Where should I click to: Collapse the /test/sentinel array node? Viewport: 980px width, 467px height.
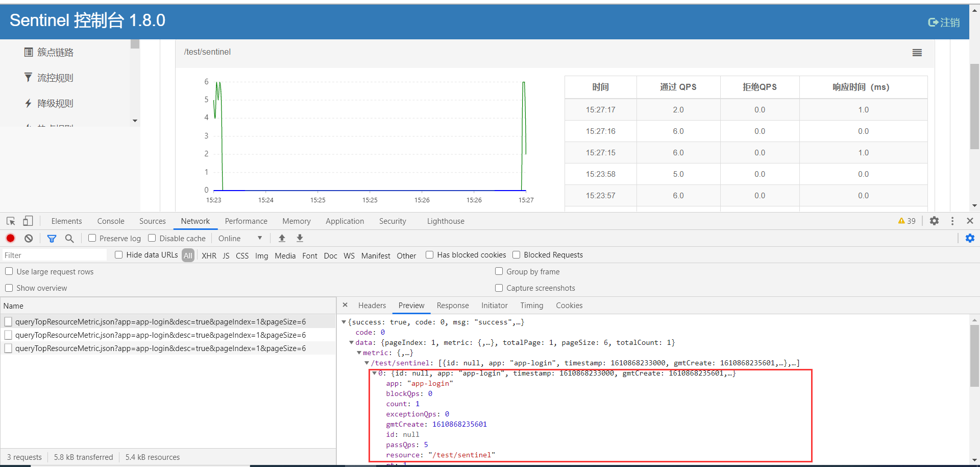point(366,363)
